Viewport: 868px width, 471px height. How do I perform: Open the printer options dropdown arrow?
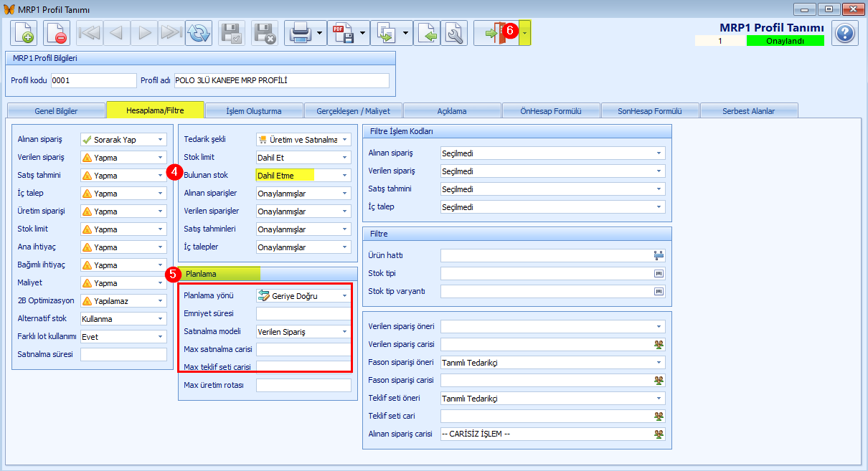coord(319,33)
